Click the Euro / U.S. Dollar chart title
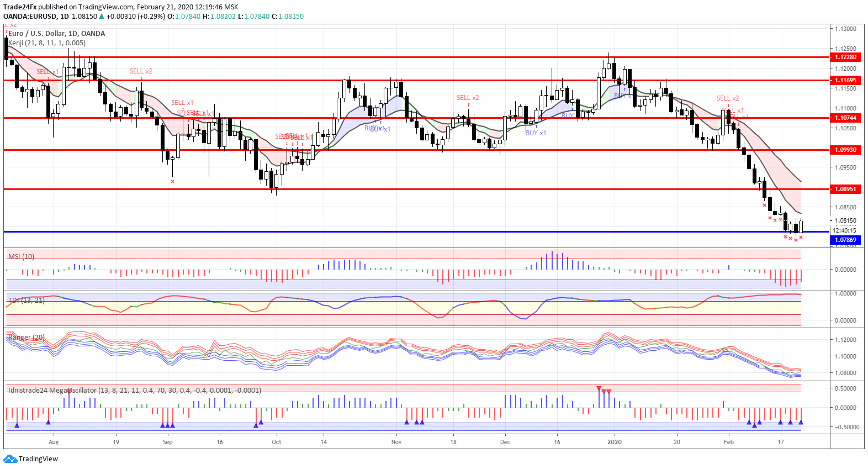This screenshot has width=868, height=469. pos(56,33)
